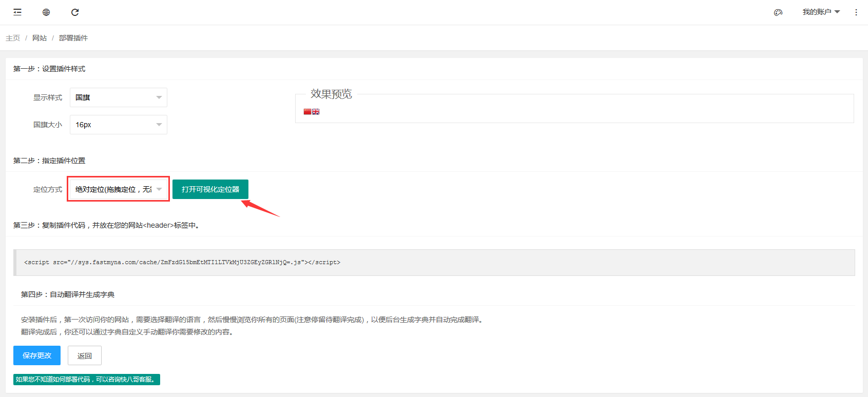Screen dimensions: 868x397
Task: Open the theme palette icon
Action: (x=778, y=12)
